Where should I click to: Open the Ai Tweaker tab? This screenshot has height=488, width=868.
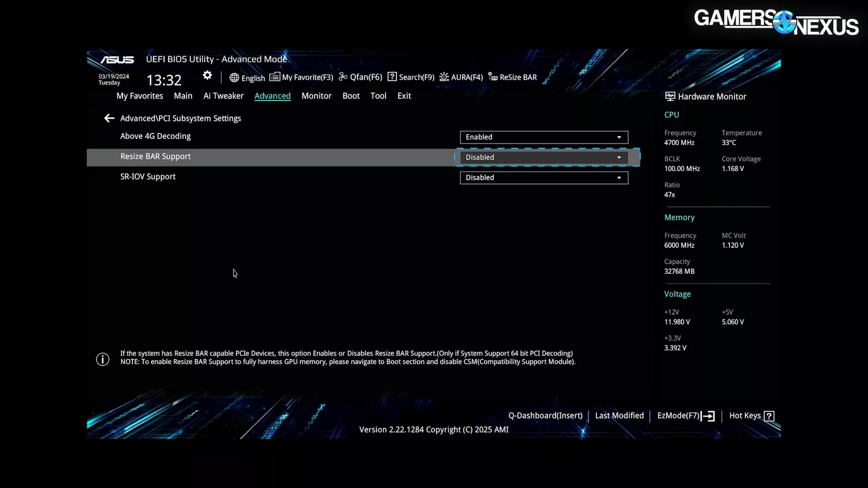pyautogui.click(x=224, y=96)
